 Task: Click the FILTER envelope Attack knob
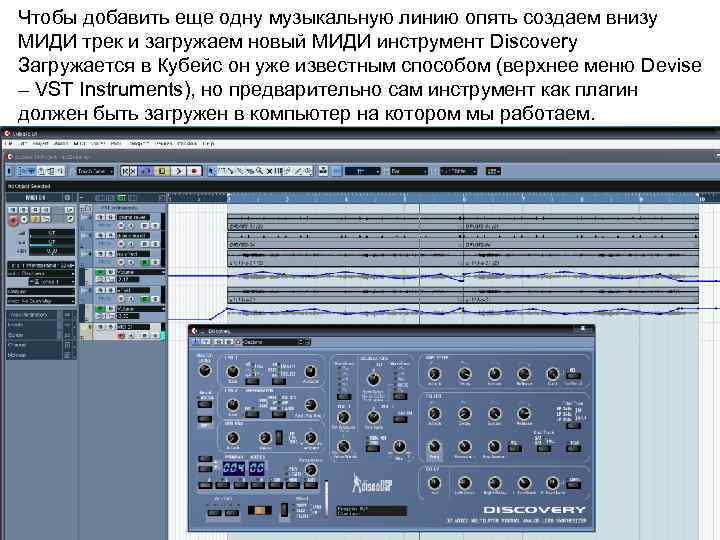point(434,414)
